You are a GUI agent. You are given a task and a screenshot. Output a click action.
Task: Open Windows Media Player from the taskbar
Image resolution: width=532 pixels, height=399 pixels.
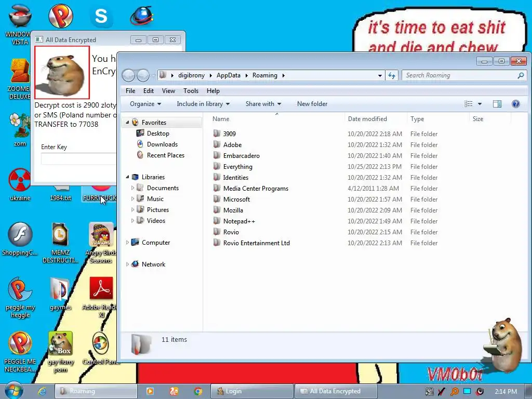(150, 391)
